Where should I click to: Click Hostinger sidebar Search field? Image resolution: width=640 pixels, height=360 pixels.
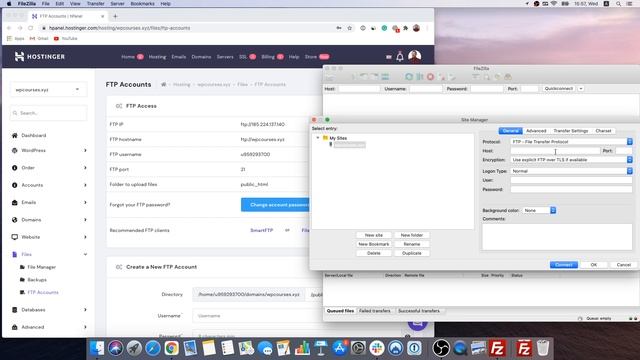pyautogui.click(x=48, y=113)
